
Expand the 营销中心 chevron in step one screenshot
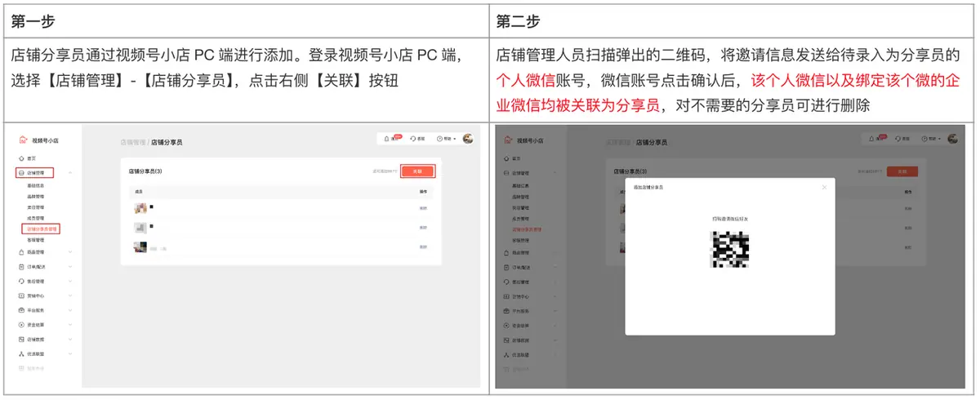click(71, 296)
